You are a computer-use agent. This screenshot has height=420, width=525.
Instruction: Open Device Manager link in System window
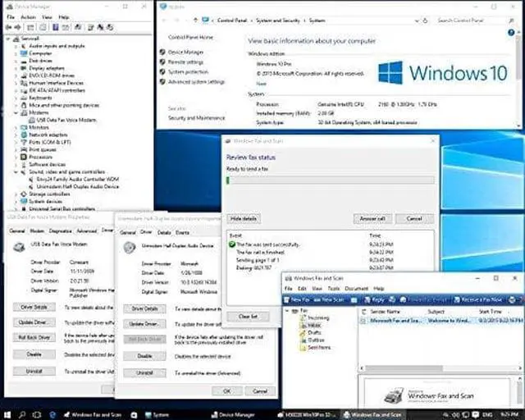(185, 52)
